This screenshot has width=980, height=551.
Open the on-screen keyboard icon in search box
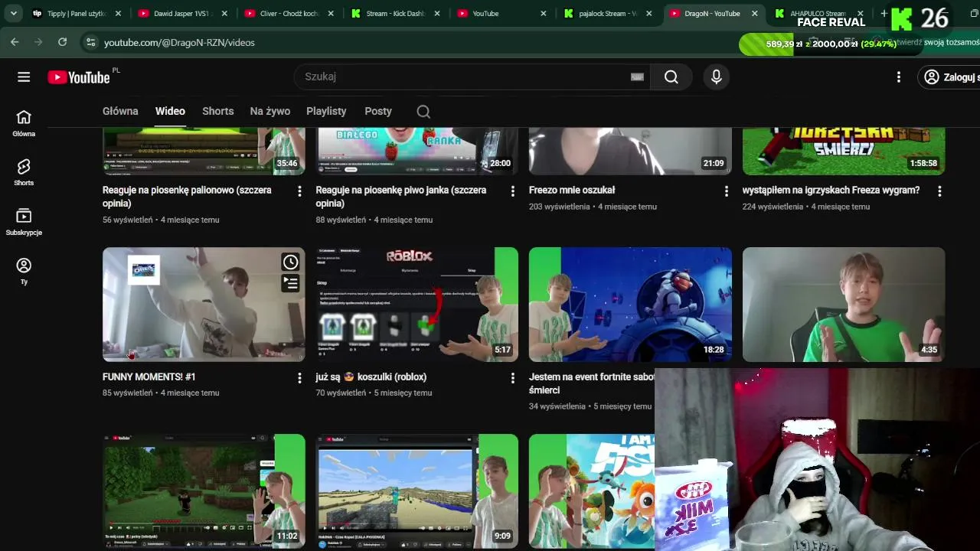coord(637,77)
